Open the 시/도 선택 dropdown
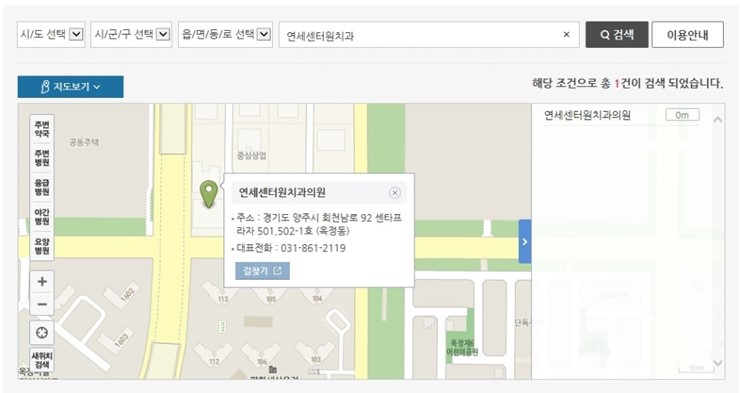Screen dimensions: 740x393 pyautogui.click(x=51, y=34)
